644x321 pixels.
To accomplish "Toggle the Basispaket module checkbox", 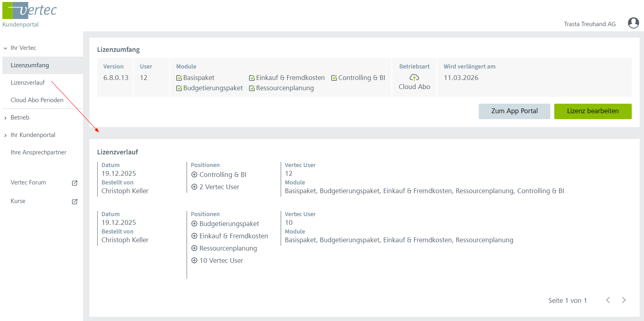I will [x=179, y=78].
